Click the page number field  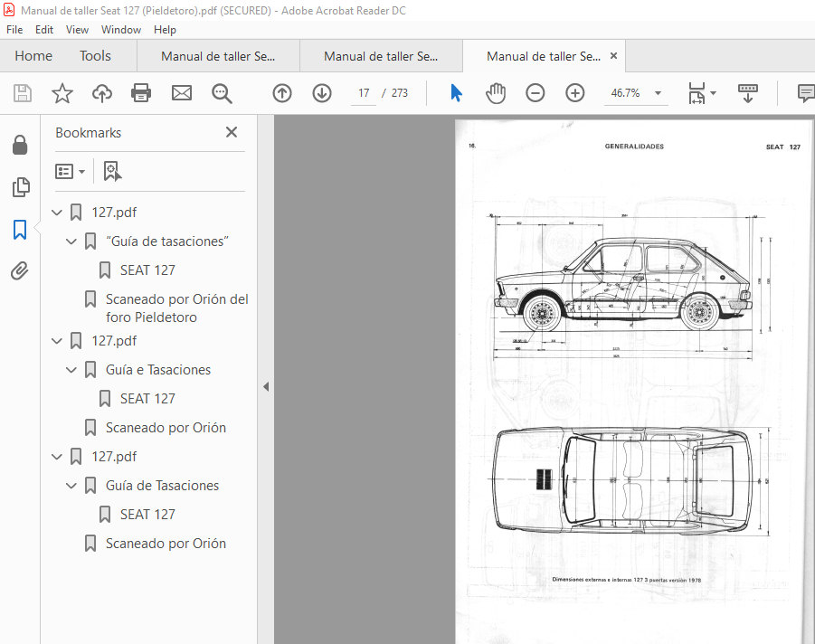pyautogui.click(x=364, y=93)
